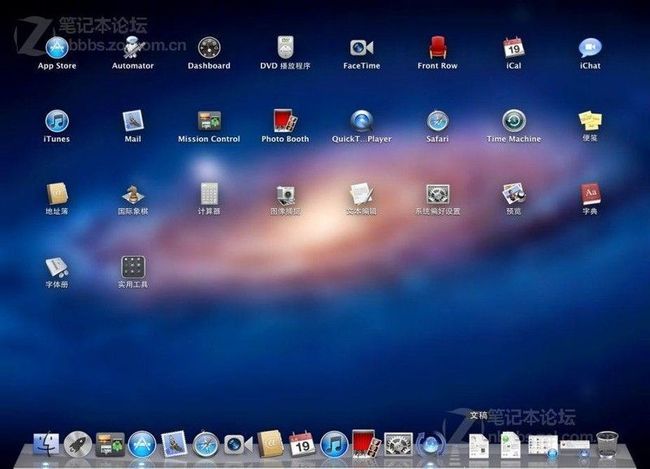Click the globe with circular arrows Dock icon

click(x=430, y=445)
